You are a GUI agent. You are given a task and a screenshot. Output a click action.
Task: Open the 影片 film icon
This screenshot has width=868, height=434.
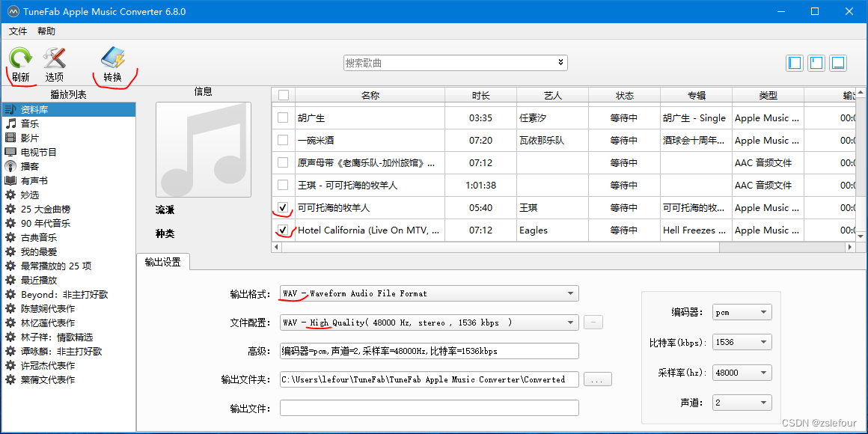[x=10, y=138]
